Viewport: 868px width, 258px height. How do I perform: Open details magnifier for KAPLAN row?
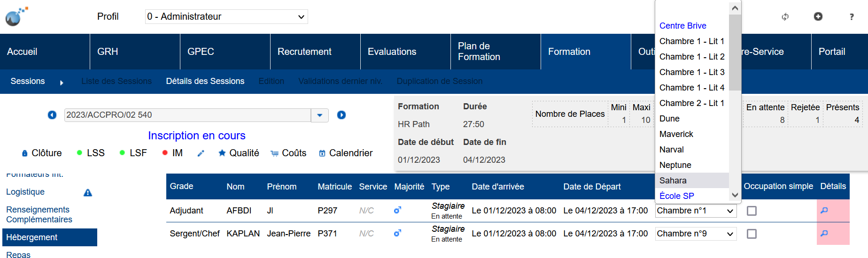(x=824, y=234)
